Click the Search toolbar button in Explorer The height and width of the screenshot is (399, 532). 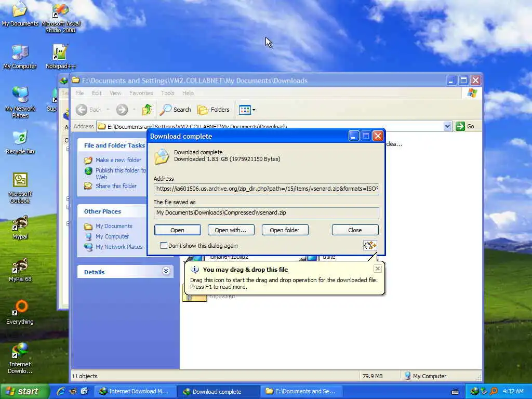[176, 110]
